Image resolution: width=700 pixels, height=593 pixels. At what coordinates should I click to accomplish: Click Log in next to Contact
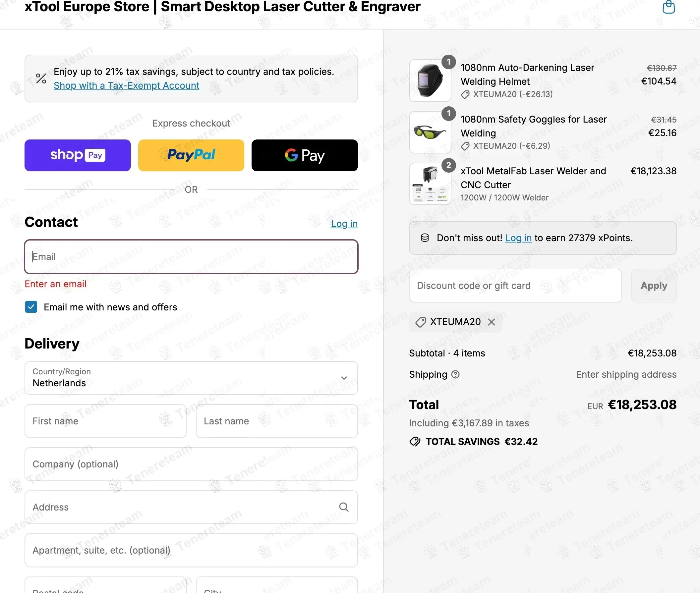point(344,224)
